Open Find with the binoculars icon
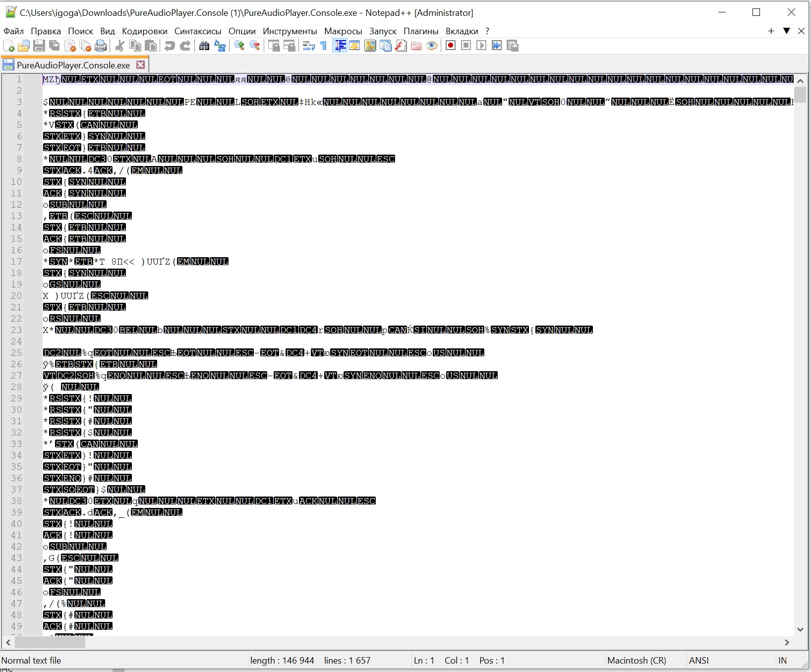This screenshot has height=672, width=811. pos(204,46)
